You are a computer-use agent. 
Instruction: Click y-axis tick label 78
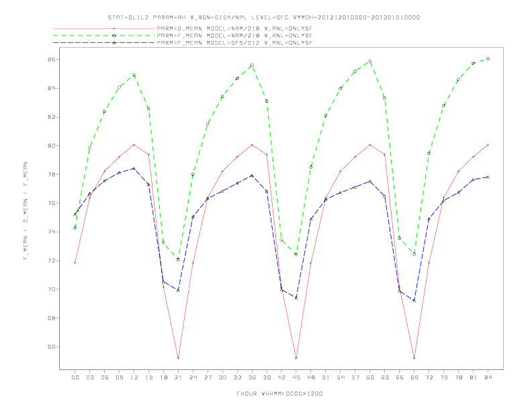pos(51,175)
